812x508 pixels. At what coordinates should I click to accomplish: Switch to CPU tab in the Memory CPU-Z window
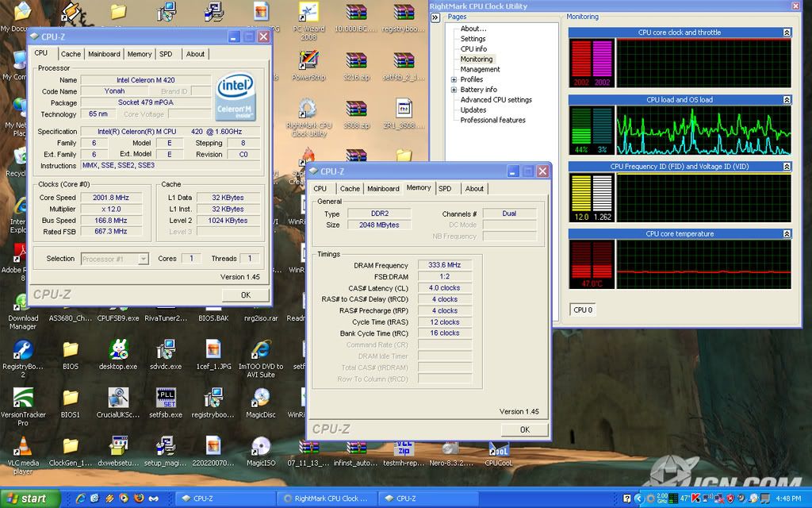tap(320, 189)
